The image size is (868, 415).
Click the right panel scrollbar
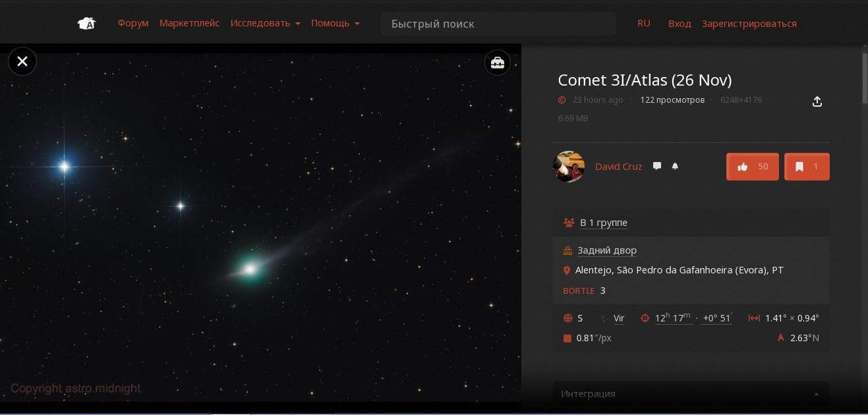(x=865, y=78)
